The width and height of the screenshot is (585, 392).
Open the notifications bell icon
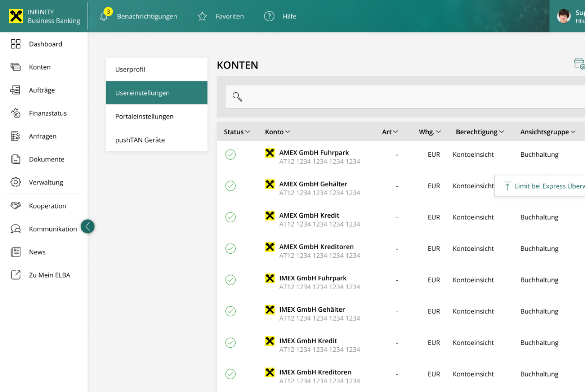pos(104,16)
